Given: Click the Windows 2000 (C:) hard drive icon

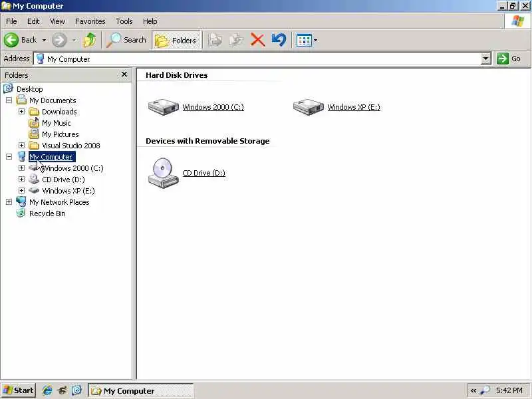Looking at the screenshot, I should pos(163,107).
